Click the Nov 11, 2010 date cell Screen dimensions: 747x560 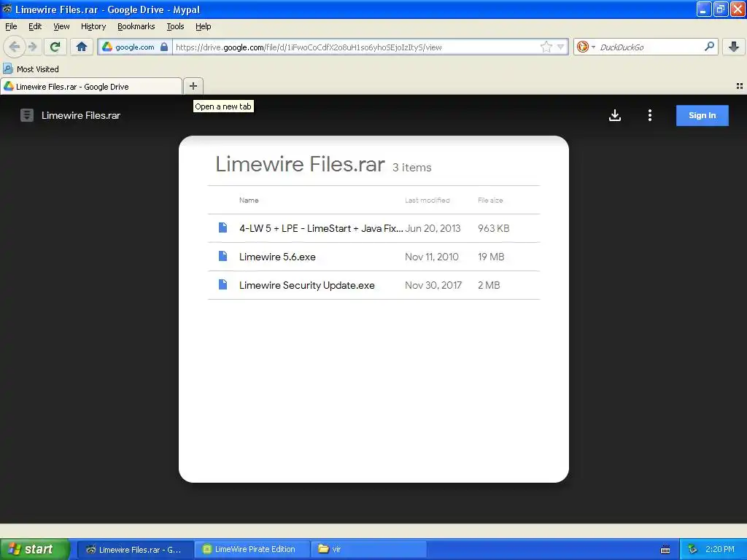pyautogui.click(x=432, y=257)
